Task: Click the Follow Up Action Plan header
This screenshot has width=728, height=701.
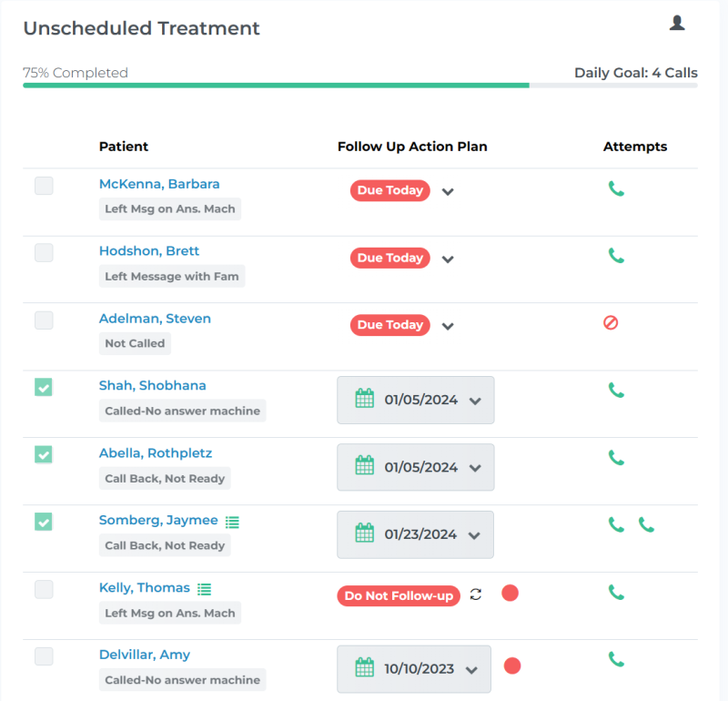Action: coord(412,147)
